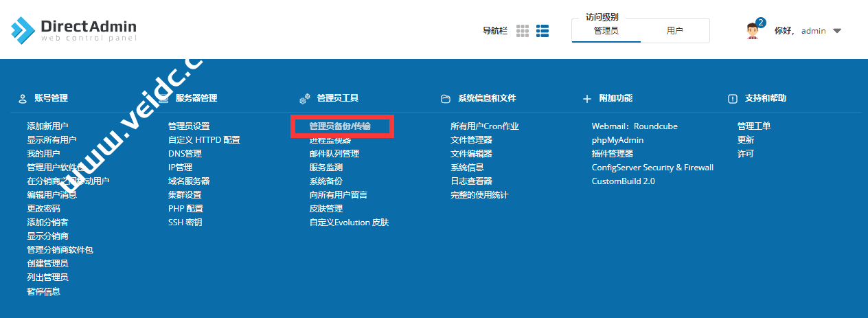This screenshot has height=318, width=868.
Task: Open 创建管理员
Action: point(47,264)
